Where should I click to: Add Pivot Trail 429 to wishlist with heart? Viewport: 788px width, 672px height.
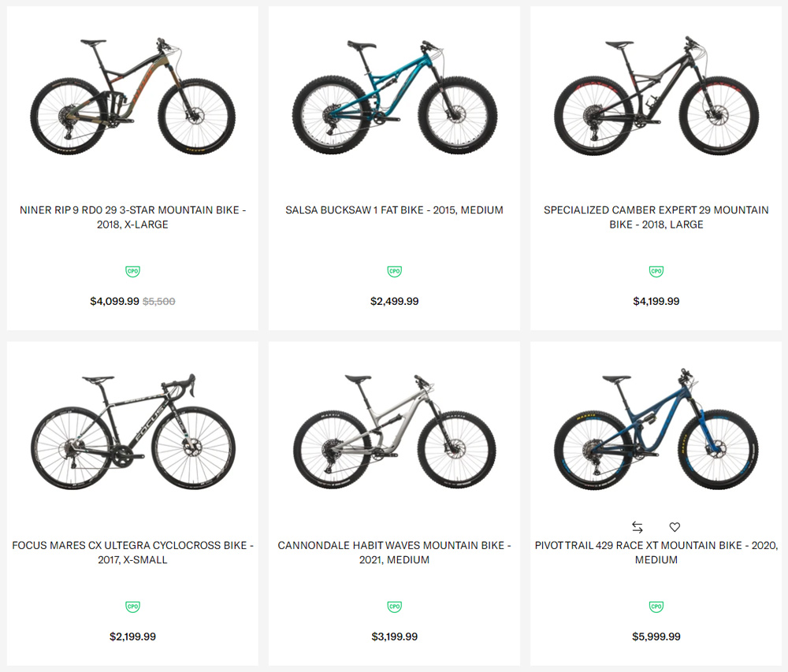675,527
